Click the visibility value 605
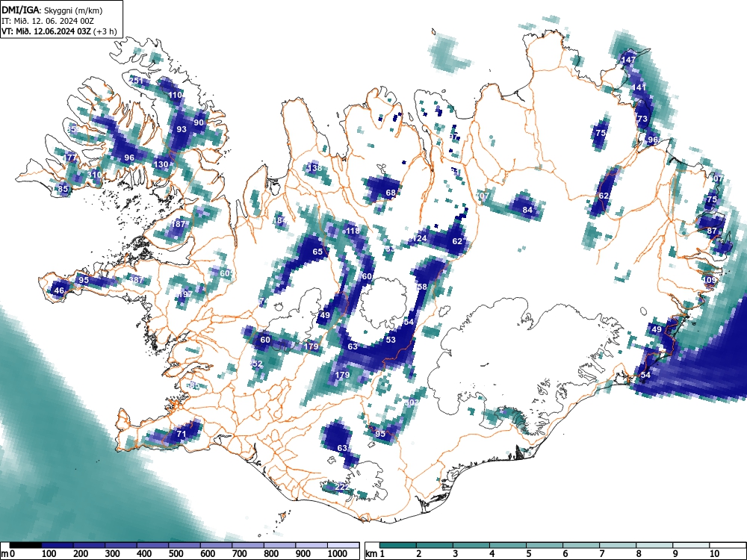Viewport: 747px width, 560px height. coord(227,273)
